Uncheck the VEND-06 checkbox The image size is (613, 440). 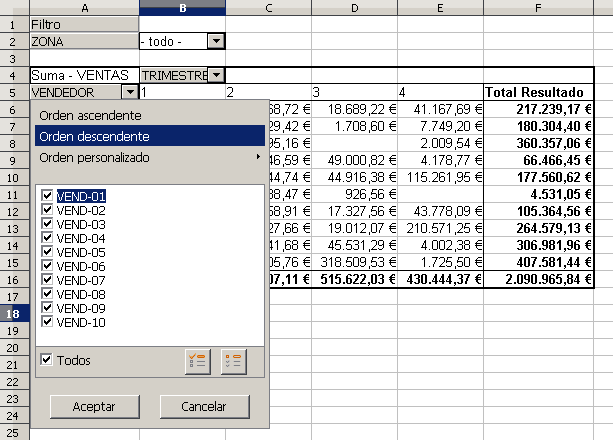point(47,266)
